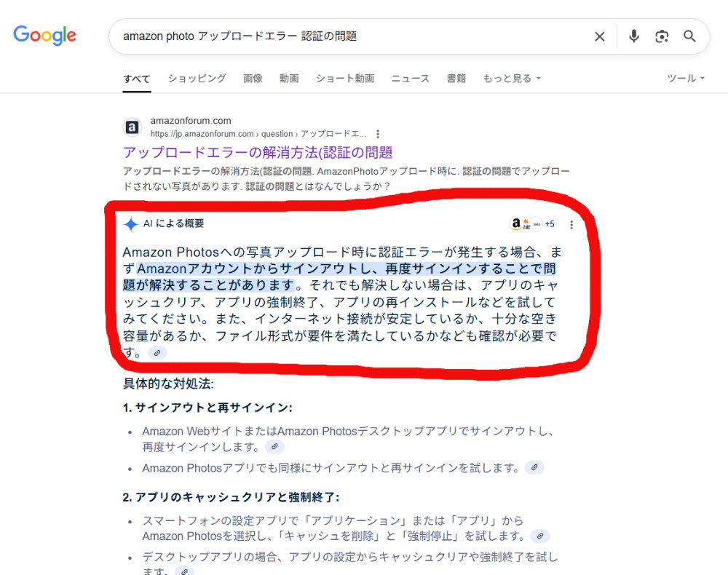This screenshot has height=575, width=728.
Task: Open the ツール dropdown menu
Action: [686, 79]
